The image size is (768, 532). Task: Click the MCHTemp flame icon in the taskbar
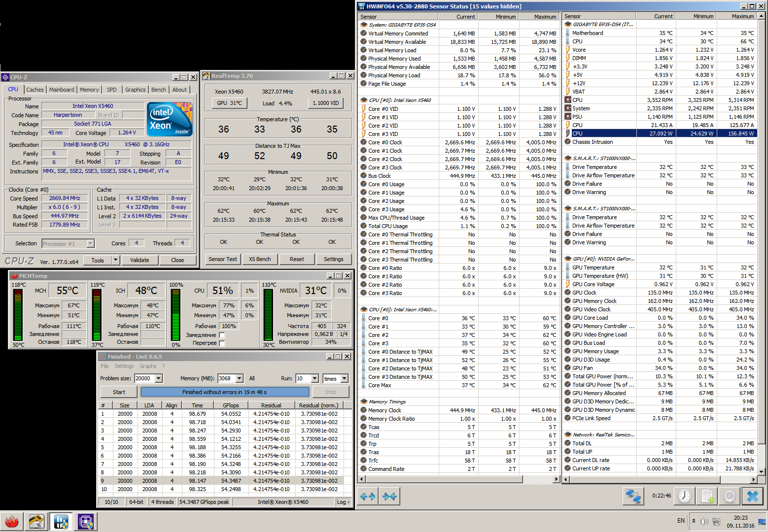coord(12,521)
